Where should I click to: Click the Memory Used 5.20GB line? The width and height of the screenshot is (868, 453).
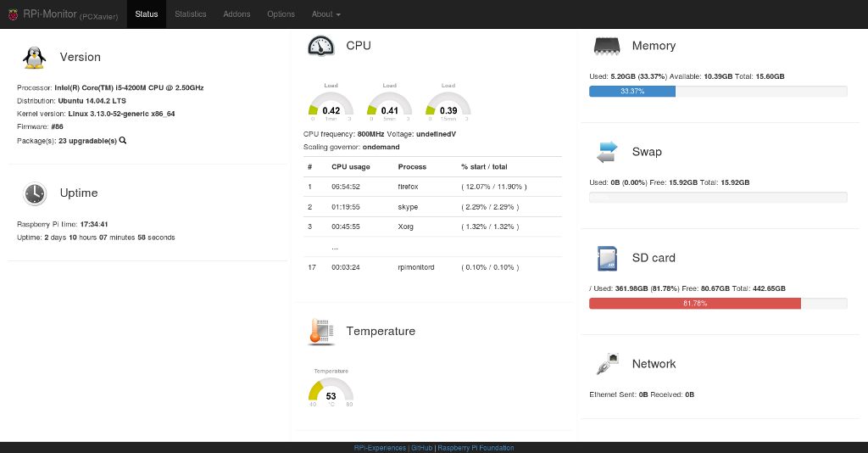[687, 76]
